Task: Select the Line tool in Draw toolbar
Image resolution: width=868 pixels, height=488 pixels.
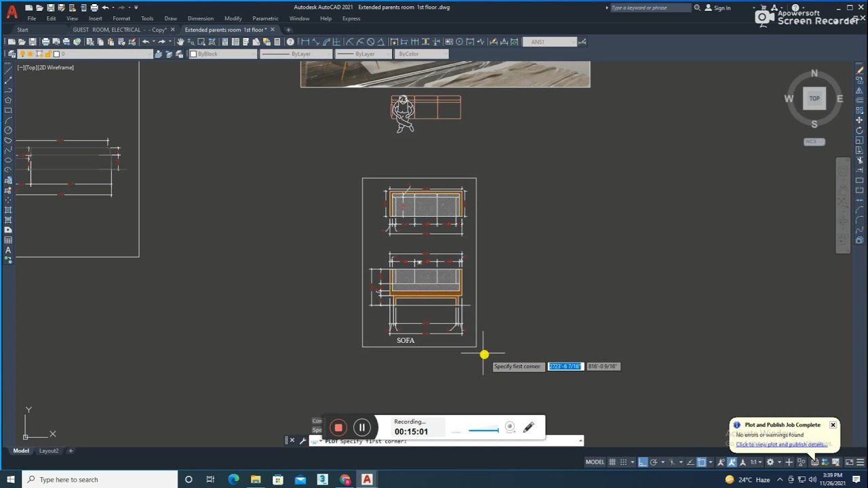Action: [8, 70]
